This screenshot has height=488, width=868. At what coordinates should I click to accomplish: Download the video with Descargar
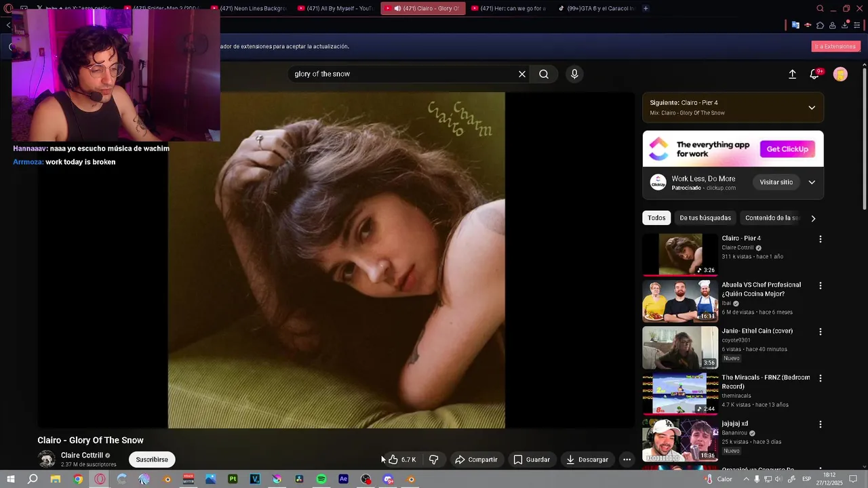tap(587, 460)
